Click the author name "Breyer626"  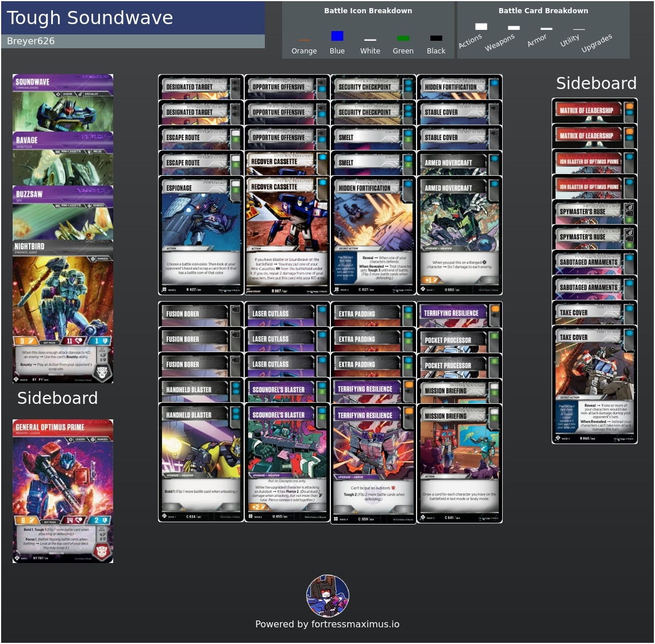tap(31, 41)
